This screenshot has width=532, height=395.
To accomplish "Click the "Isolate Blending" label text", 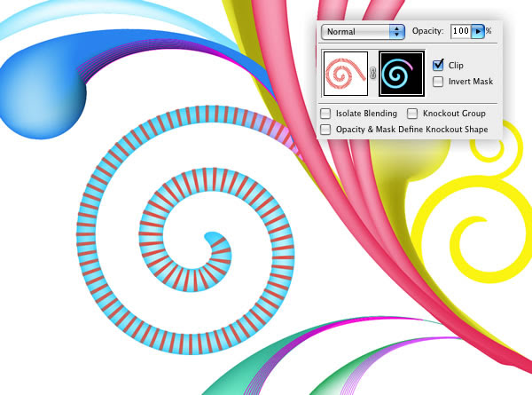I will (366, 114).
